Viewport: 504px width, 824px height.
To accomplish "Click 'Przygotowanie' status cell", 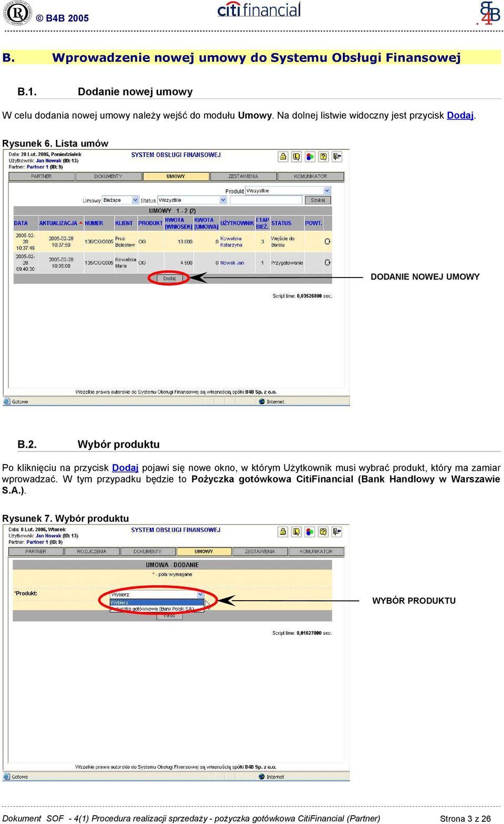I will coord(287,263).
